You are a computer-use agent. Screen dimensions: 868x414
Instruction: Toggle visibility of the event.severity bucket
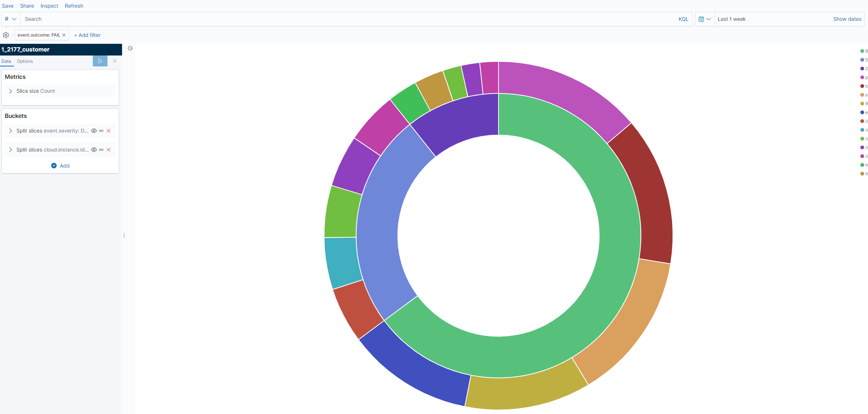(x=94, y=131)
